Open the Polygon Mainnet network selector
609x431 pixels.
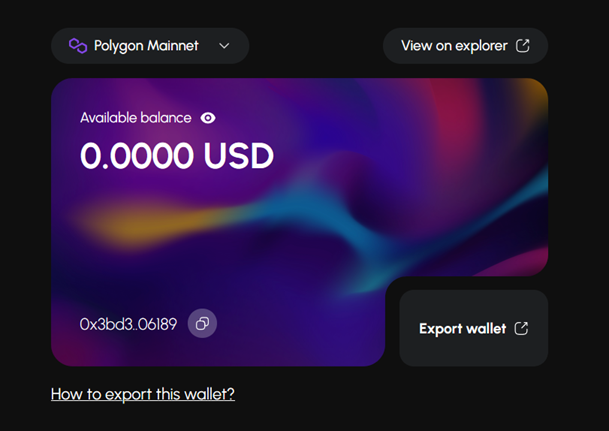coord(150,46)
